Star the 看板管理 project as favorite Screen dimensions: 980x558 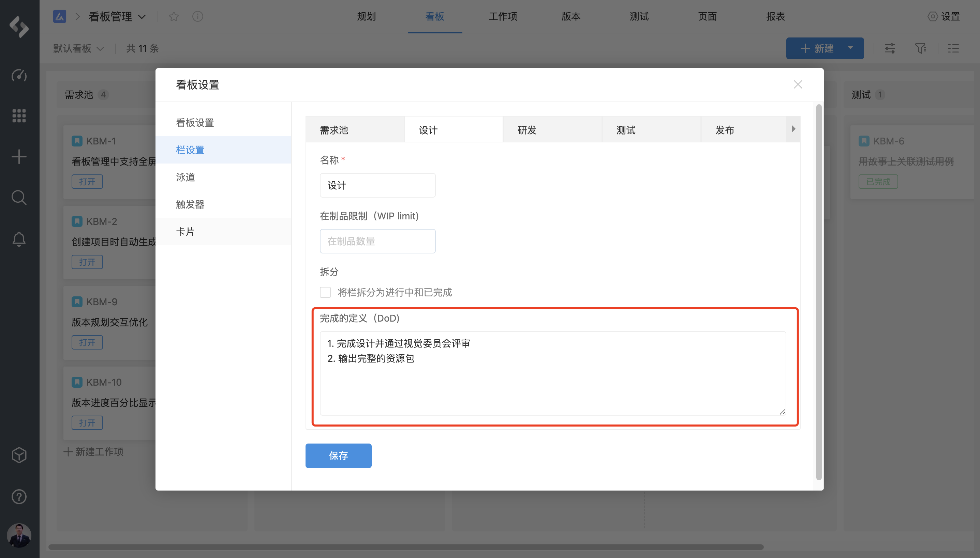coord(174,16)
